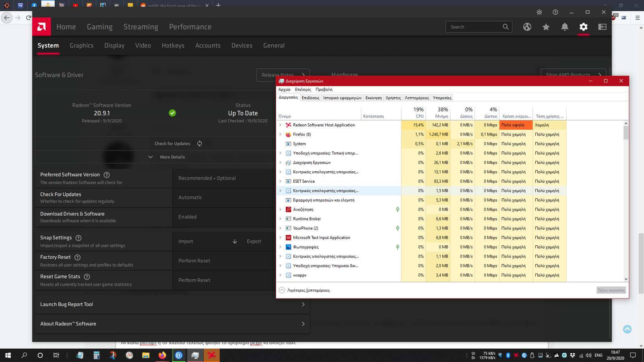The image size is (644, 362).
Task: Open the favorites star icon
Action: (x=546, y=27)
